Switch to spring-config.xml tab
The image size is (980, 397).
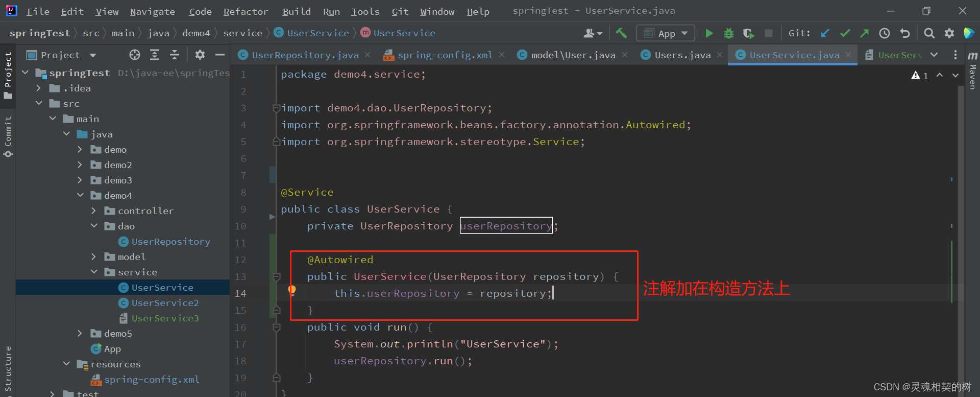(445, 55)
